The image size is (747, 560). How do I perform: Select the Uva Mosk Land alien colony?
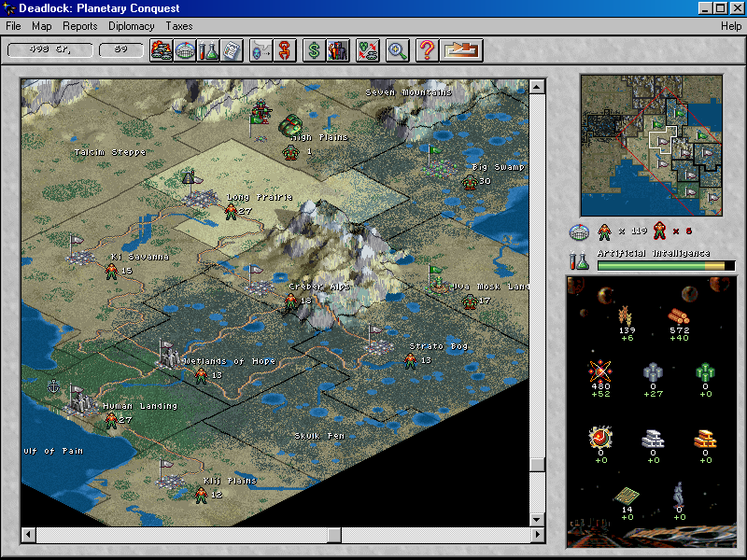tap(437, 285)
